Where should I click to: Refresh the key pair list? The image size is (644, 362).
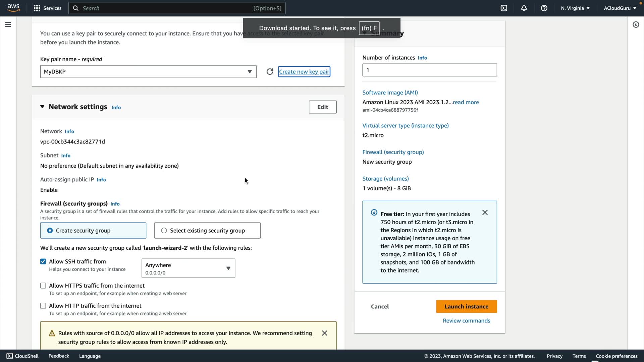tap(270, 72)
